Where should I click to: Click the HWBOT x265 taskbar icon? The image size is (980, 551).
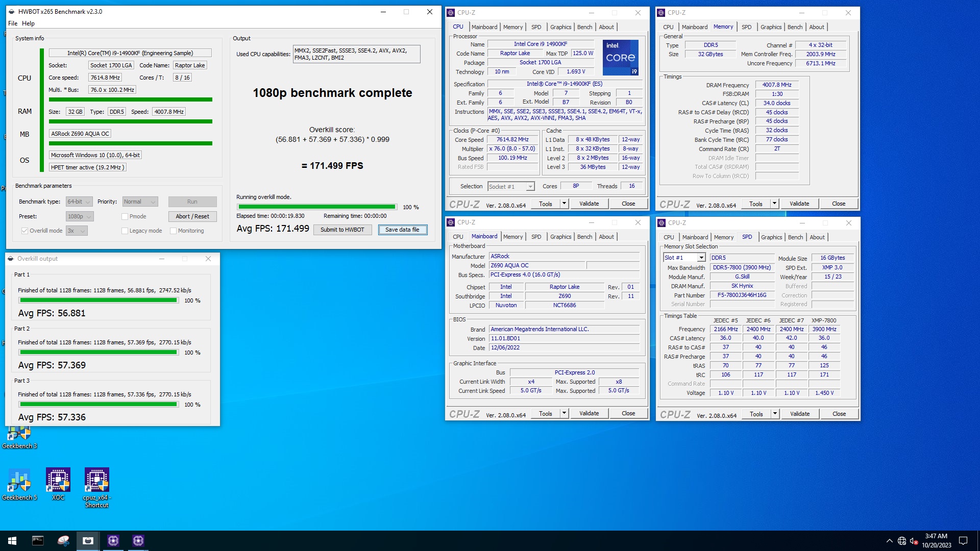tap(88, 541)
